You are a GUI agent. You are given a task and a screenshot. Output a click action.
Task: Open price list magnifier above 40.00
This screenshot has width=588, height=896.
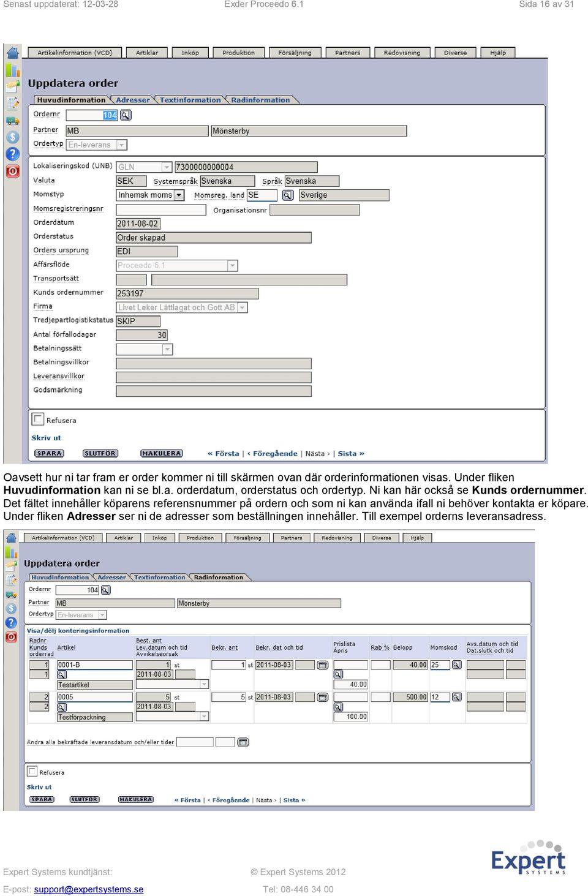(x=338, y=674)
